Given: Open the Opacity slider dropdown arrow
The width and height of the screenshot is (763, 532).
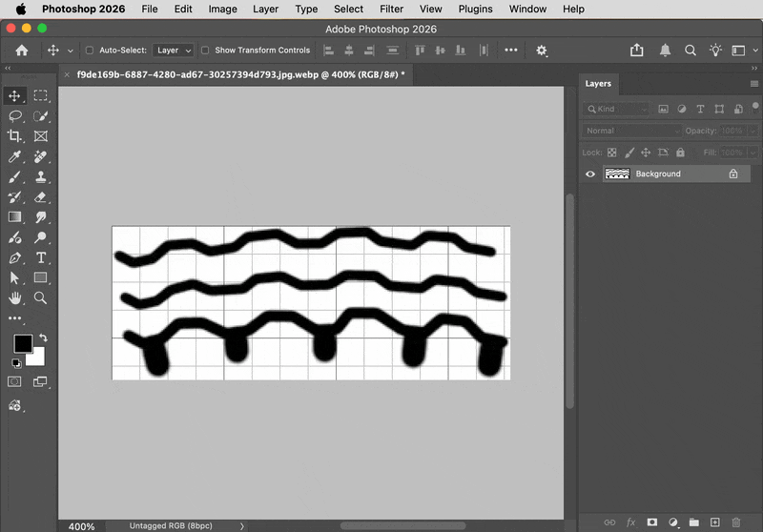Looking at the screenshot, I should coord(753,131).
